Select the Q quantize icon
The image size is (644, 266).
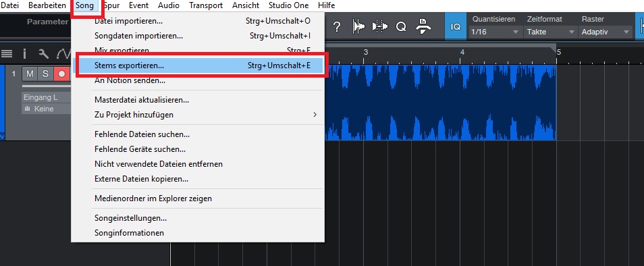(x=401, y=27)
